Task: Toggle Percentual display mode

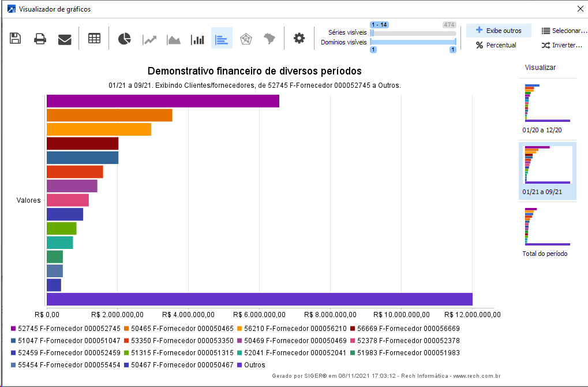Action: click(496, 45)
